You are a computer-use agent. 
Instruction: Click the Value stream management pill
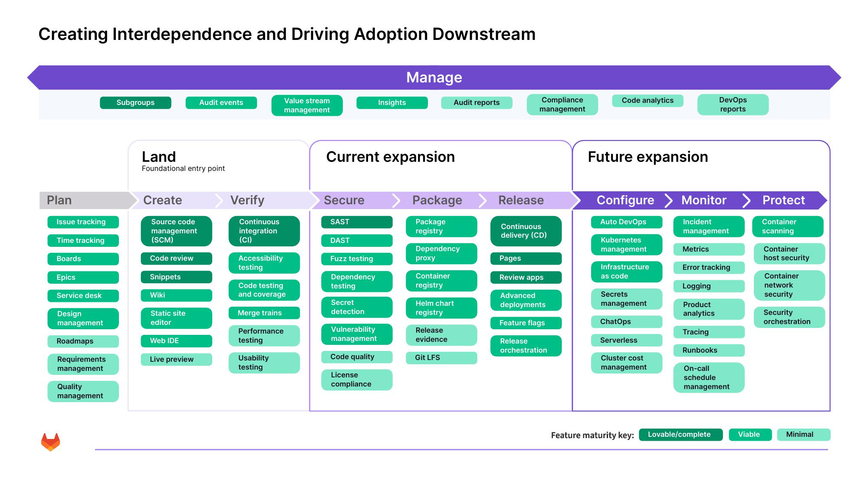tap(307, 105)
